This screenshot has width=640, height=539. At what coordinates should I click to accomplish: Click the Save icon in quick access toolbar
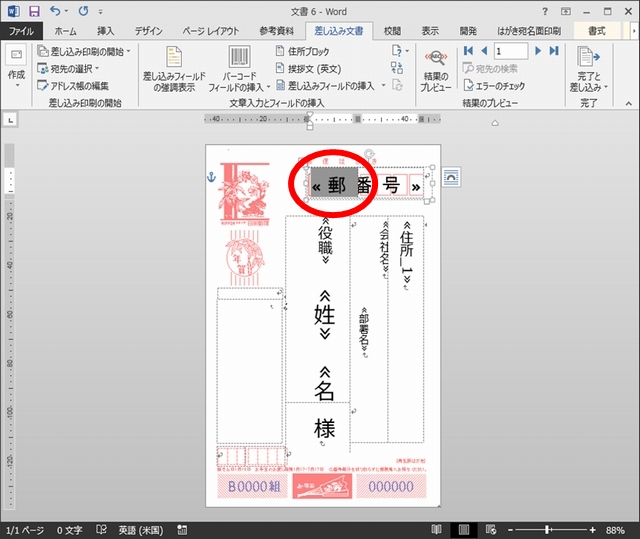tap(34, 11)
